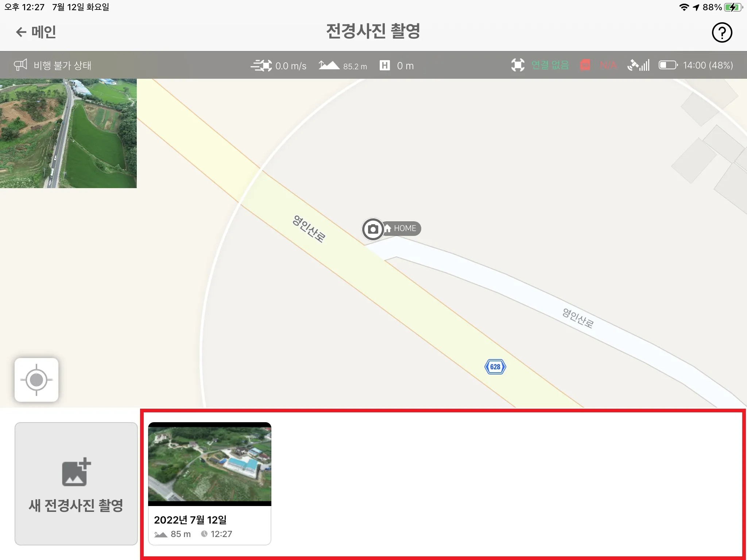747x560 pixels.
Task: Tap the 12:27 capture time on card
Action: 221,534
